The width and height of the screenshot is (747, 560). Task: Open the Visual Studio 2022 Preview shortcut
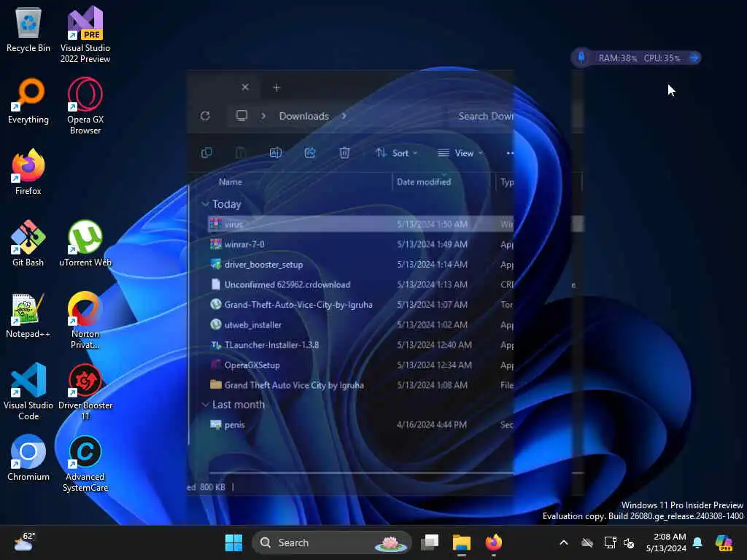click(85, 34)
